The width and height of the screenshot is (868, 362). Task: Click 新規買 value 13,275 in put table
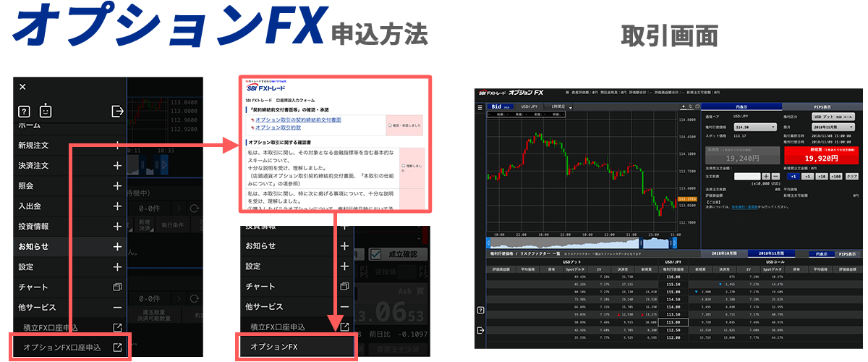click(650, 315)
